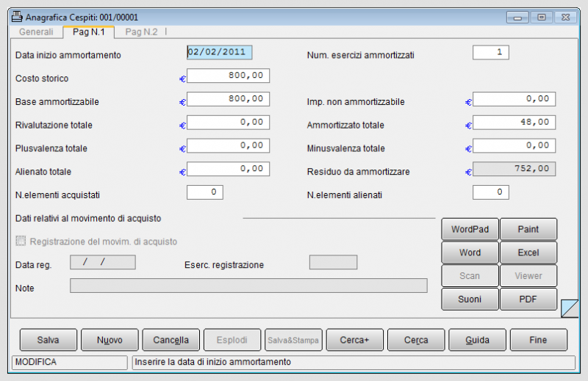Launch WordPad from the button panel
588x381 pixels.
(x=470, y=229)
